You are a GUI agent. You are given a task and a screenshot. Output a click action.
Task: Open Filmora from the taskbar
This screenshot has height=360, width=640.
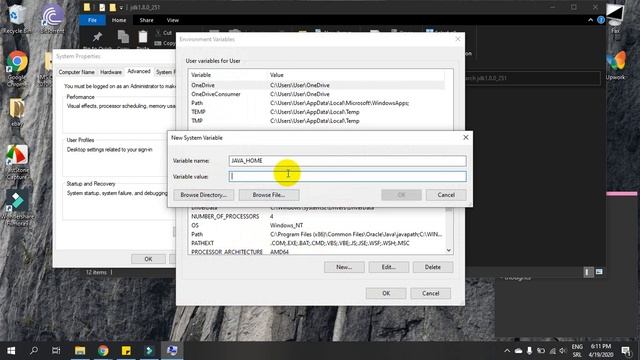pyautogui.click(x=149, y=351)
